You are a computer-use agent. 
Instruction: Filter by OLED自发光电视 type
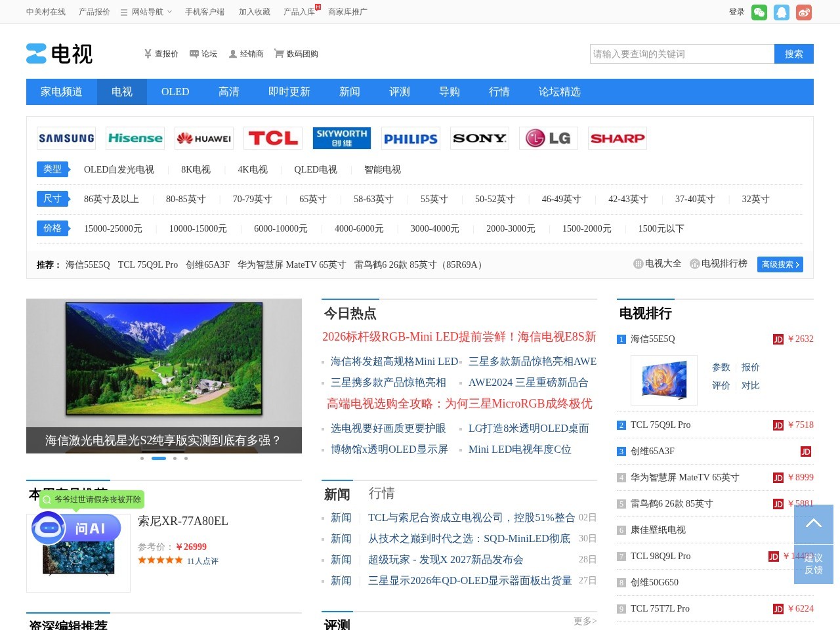pyautogui.click(x=119, y=169)
